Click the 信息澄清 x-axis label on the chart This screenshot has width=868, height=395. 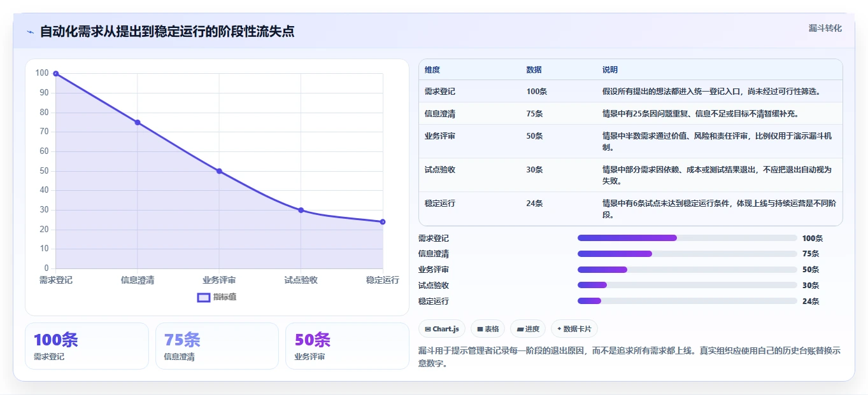138,280
